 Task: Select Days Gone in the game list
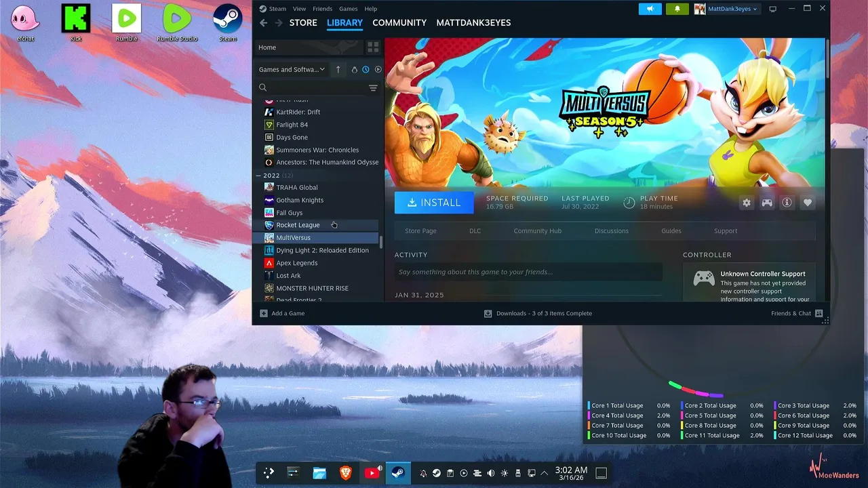click(316, 138)
